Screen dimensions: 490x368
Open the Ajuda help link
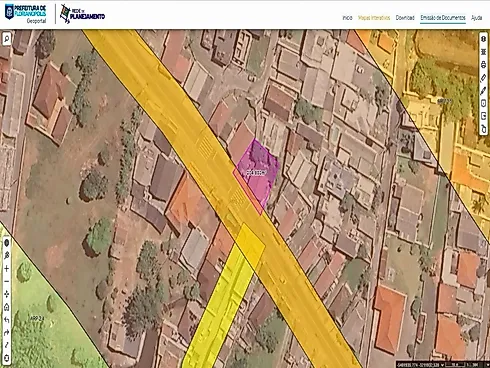(476, 18)
